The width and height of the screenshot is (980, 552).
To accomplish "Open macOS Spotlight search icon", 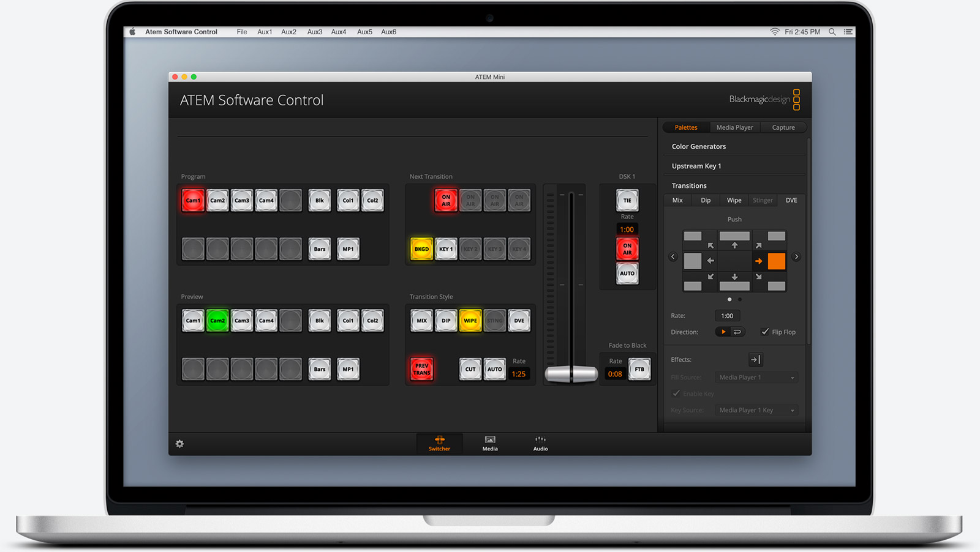I will tap(832, 32).
